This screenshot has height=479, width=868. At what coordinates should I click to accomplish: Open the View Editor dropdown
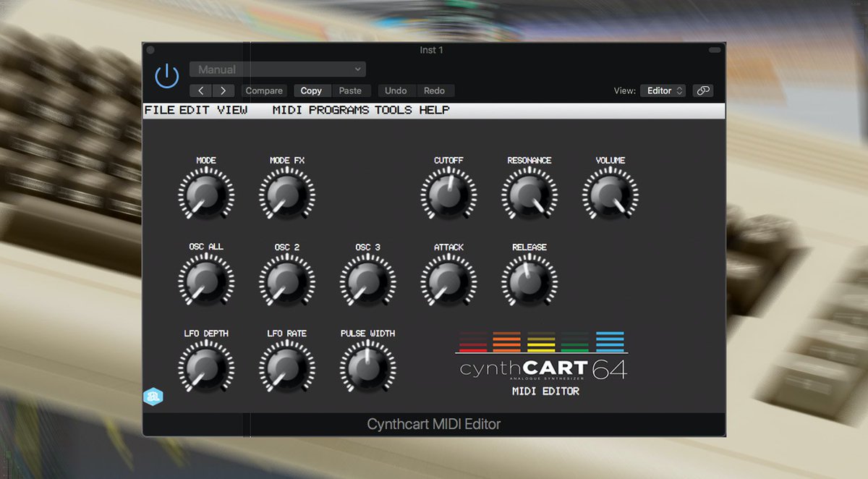(x=663, y=90)
